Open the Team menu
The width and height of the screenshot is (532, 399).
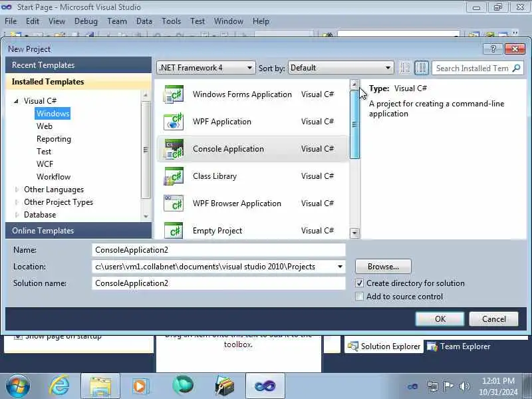[x=117, y=21]
